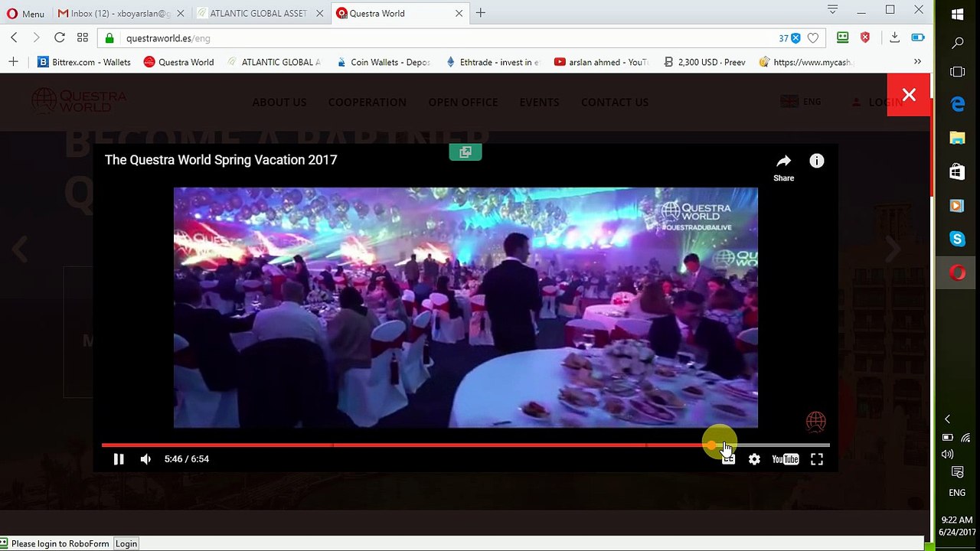Go back to the previous page
The height and width of the screenshot is (551, 980).
tap(14, 37)
